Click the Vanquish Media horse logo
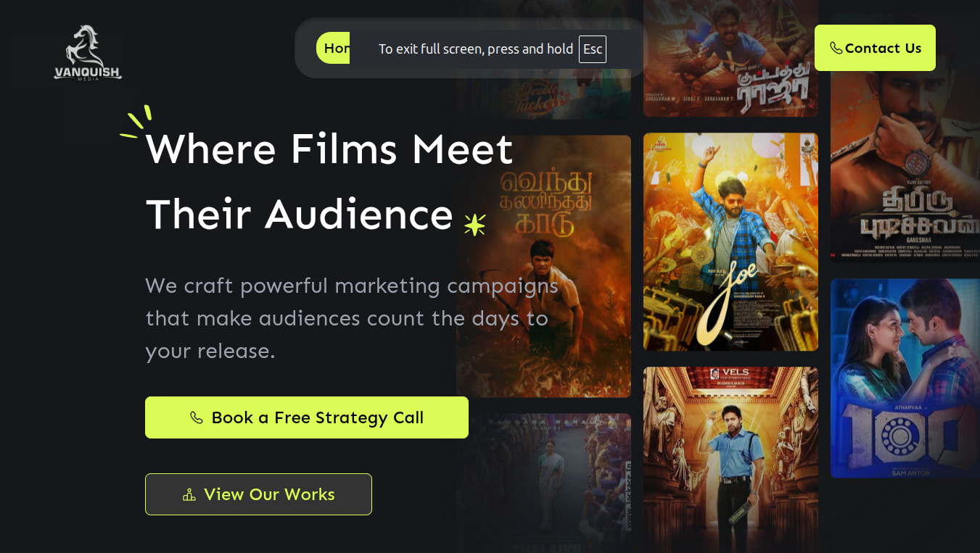Image resolution: width=980 pixels, height=553 pixels. click(88, 53)
